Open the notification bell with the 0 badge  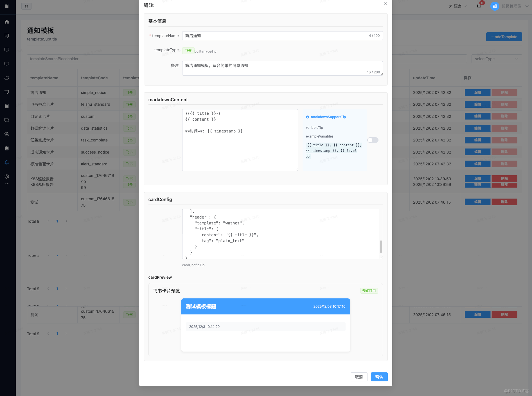[x=479, y=6]
